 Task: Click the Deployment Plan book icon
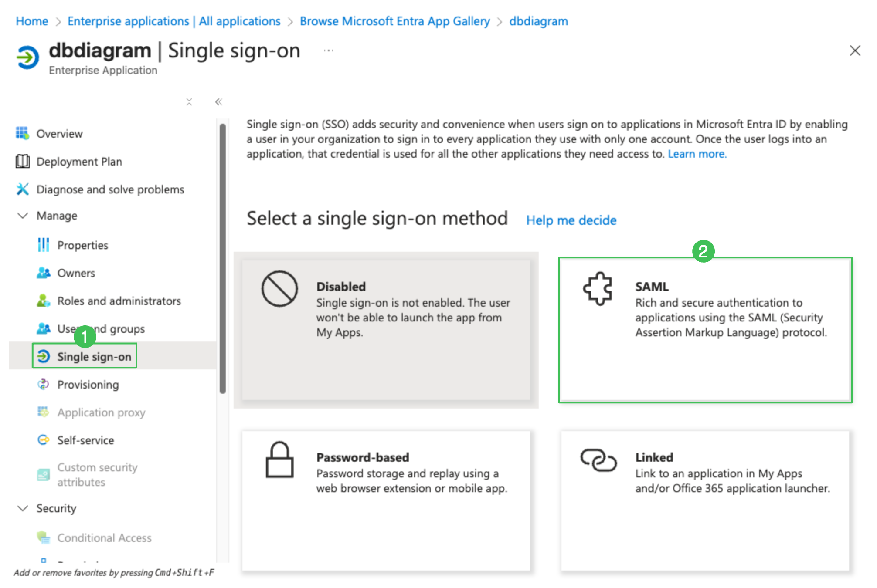point(22,162)
